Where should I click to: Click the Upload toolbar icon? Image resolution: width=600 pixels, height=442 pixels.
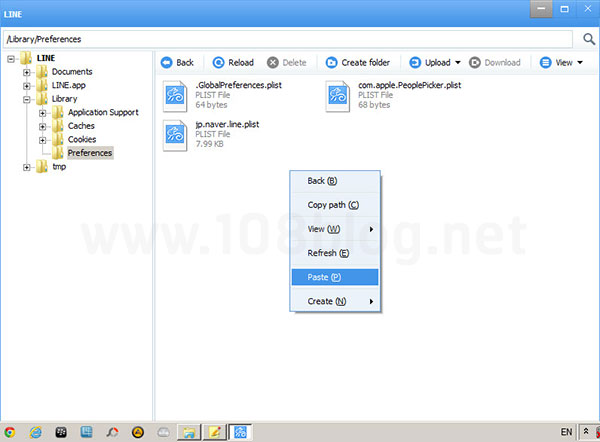pos(415,62)
